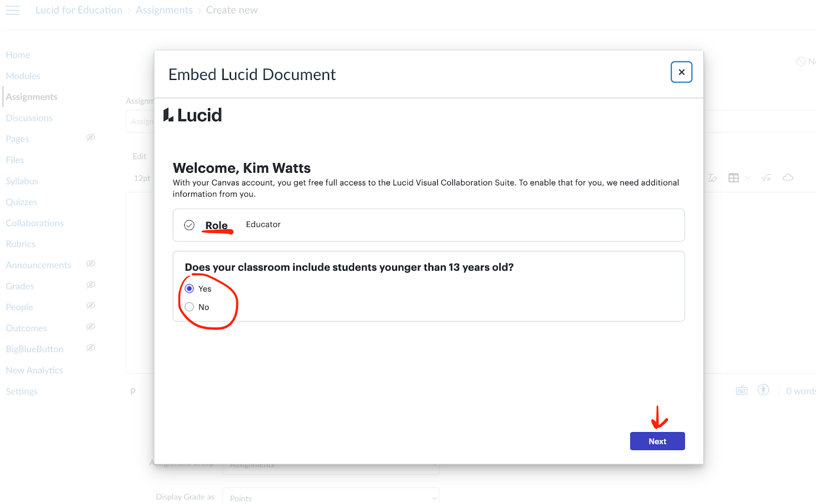Open the hamburger navigation menu
The height and width of the screenshot is (504, 816).
click(x=13, y=10)
